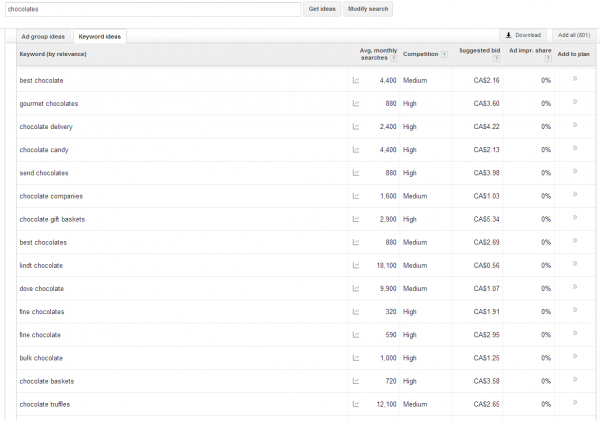600x421 pixels.
Task: Open help tooltip under Suggested bid header
Action: pyautogui.click(x=494, y=59)
